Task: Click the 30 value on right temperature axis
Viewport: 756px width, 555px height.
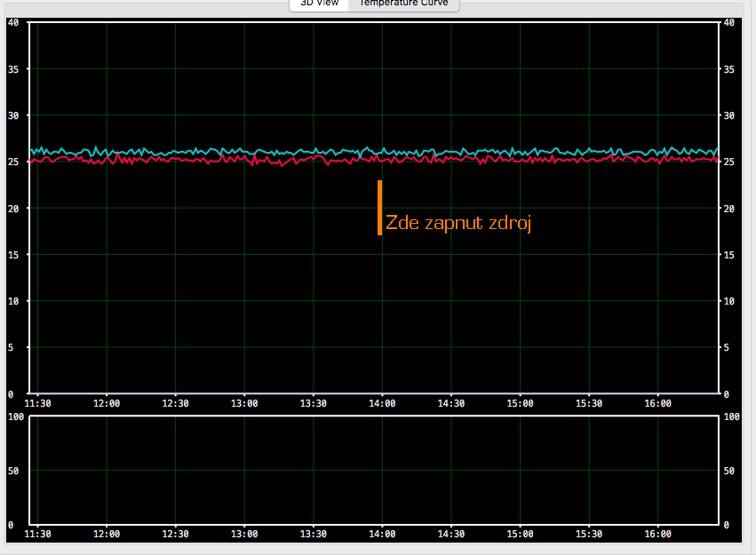Action: [729, 115]
